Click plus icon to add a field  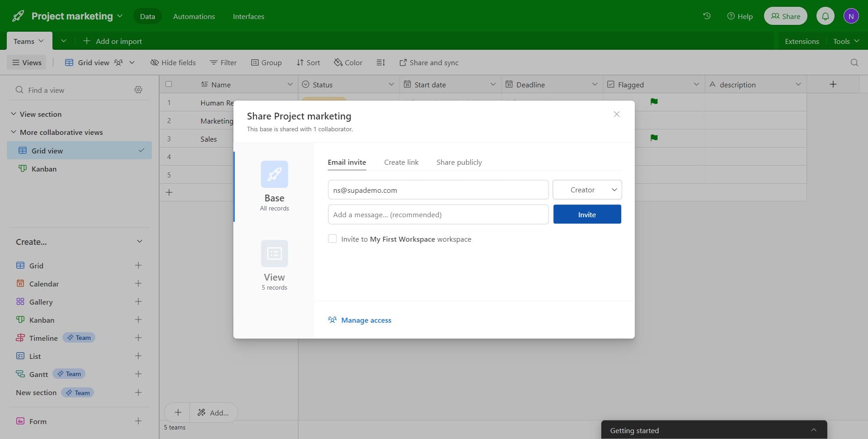(x=833, y=85)
